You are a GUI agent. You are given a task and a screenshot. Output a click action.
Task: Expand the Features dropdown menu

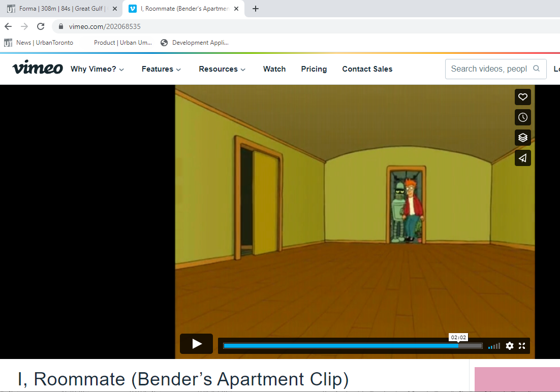point(161,69)
